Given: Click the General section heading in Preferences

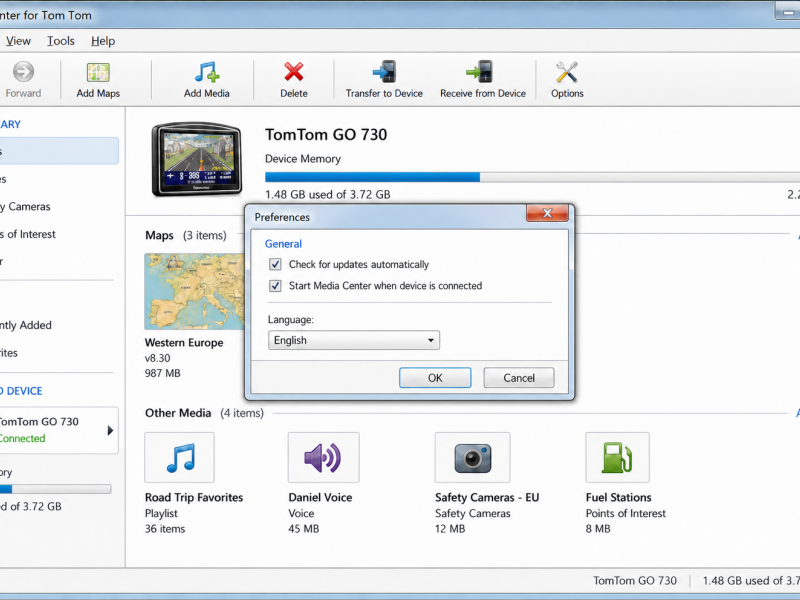Looking at the screenshot, I should coord(283,244).
